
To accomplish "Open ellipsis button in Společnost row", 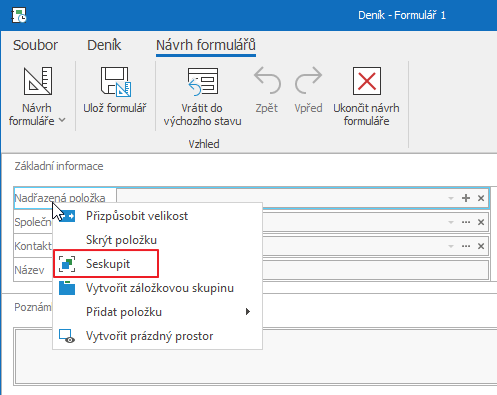I will tap(466, 222).
